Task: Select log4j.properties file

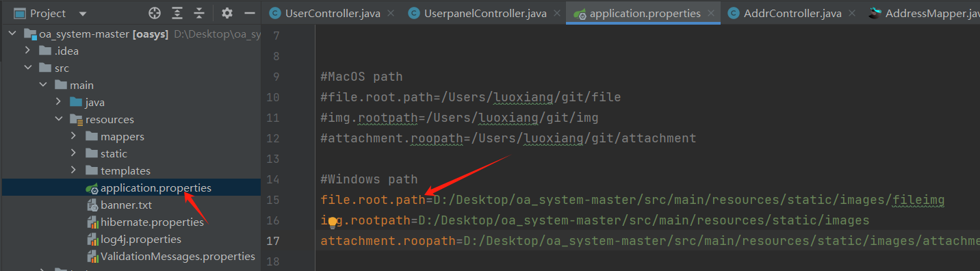Action: pos(141,240)
